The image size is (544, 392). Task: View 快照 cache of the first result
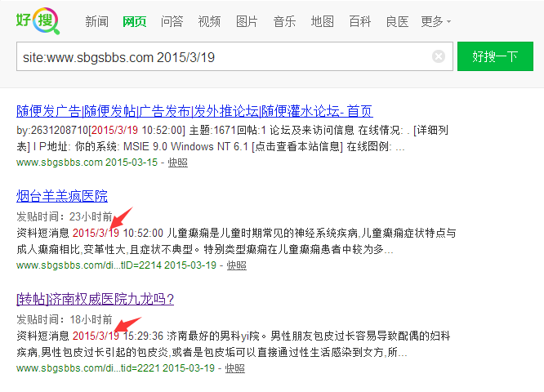pos(178,163)
